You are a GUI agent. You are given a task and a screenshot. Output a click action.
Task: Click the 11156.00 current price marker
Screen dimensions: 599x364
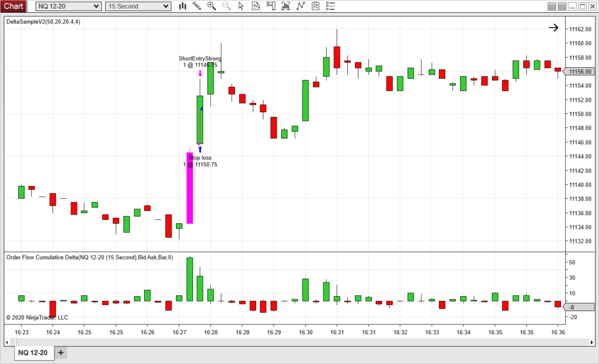click(x=578, y=72)
